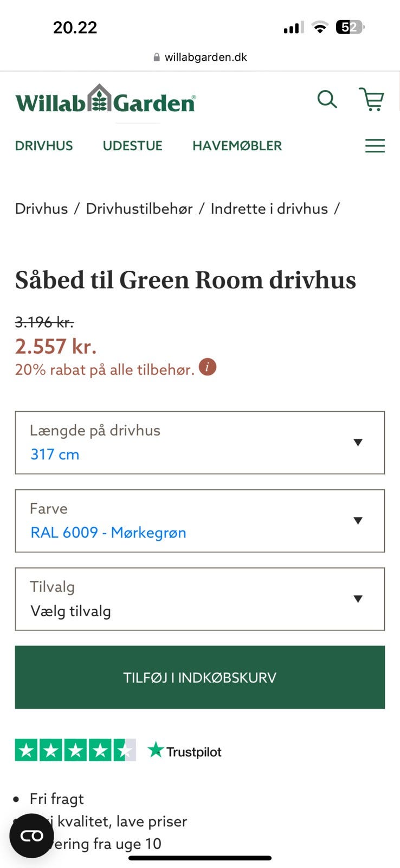This screenshot has width=400, height=868.
Task: Go to Indrette i drivhus breadcrumb
Action: 269,209
